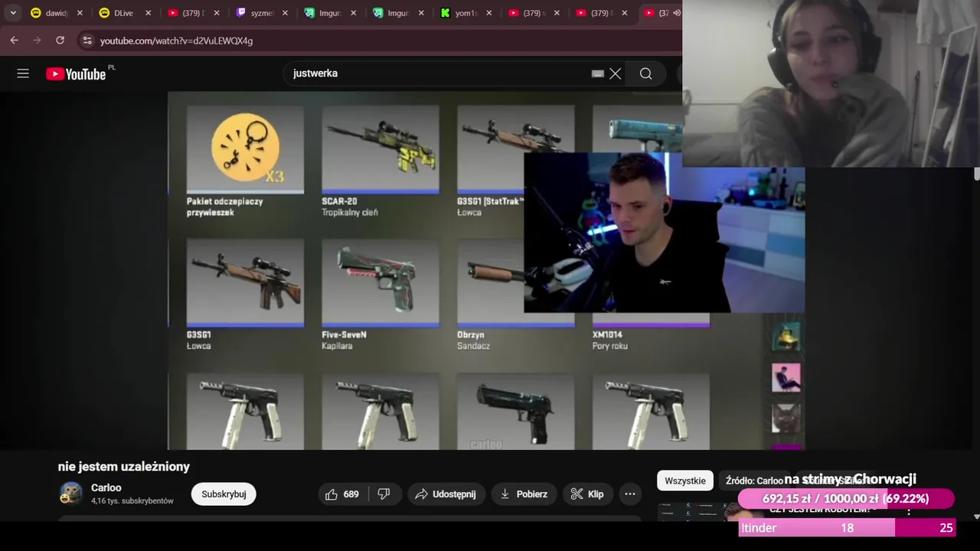This screenshot has height=551, width=980.
Task: Click the page vertical scrollbar thumb
Action: 976,174
